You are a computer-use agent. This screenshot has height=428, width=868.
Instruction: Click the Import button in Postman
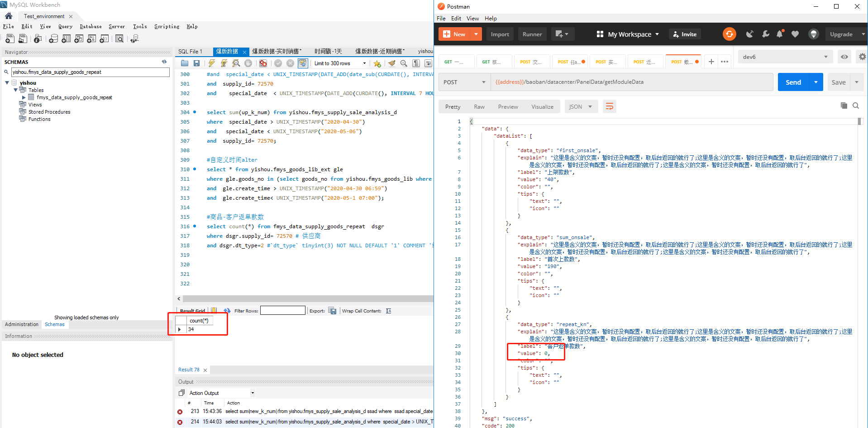pos(500,34)
